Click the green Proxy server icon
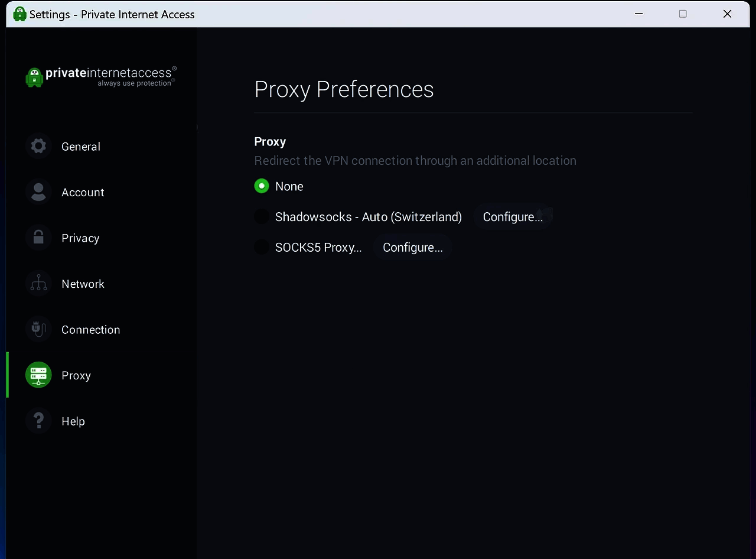 click(x=38, y=375)
